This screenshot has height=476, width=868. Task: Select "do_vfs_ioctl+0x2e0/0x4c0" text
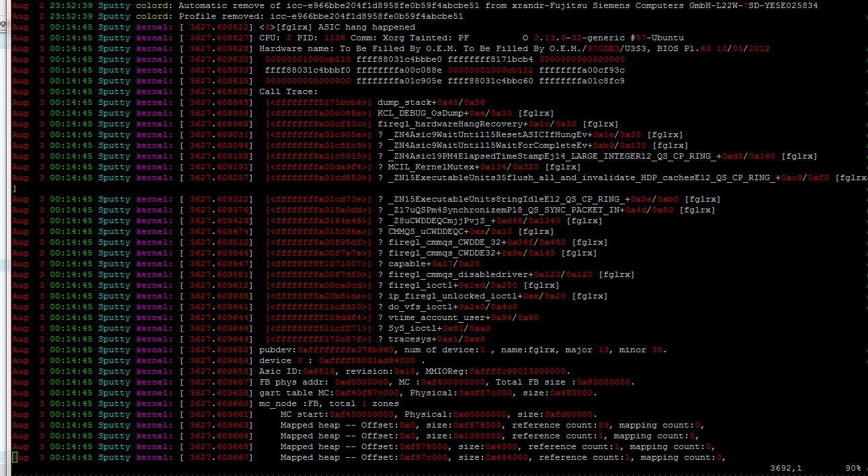click(x=453, y=307)
